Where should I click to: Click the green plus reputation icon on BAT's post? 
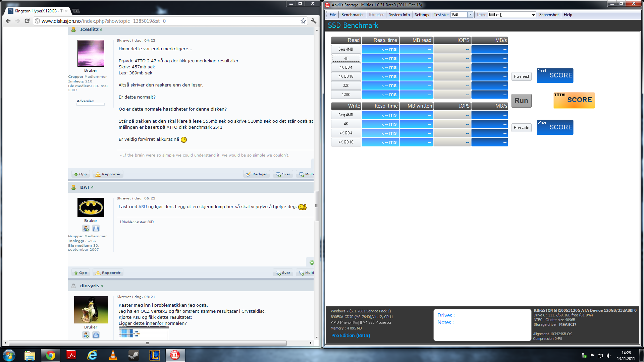(312, 262)
